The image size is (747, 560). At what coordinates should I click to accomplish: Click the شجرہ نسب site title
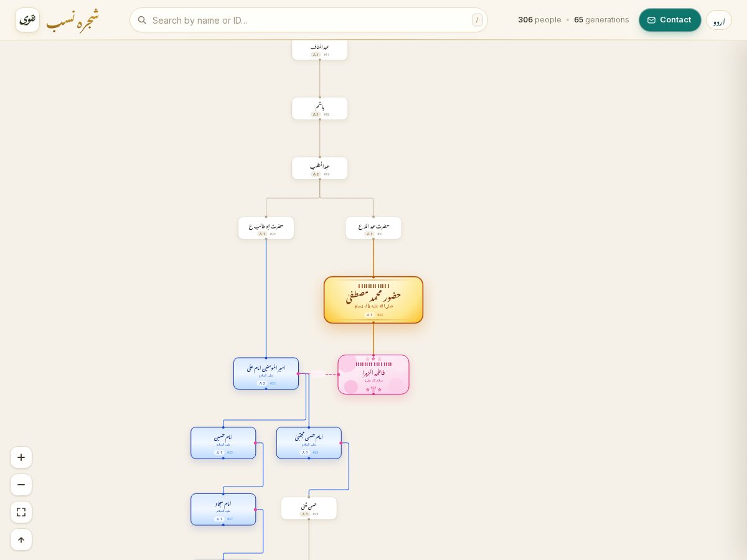(72, 20)
